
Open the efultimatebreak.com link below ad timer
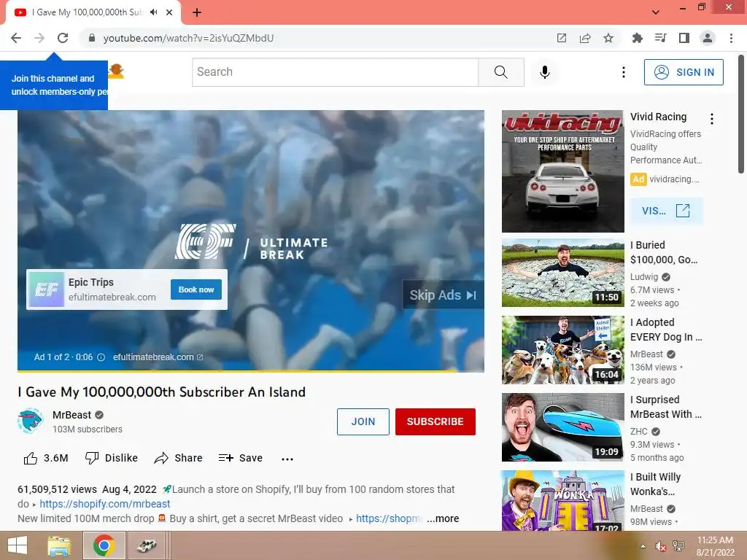tap(158, 357)
